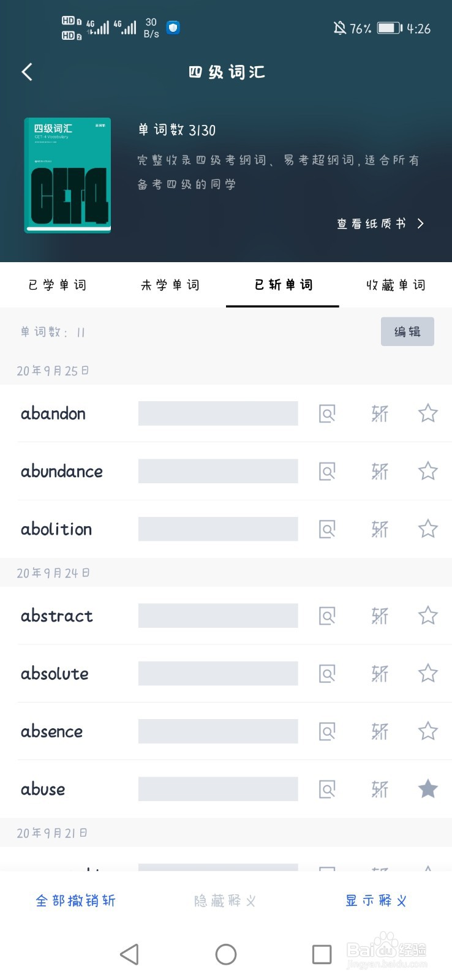Tap 显示释义 at bottom right
Screen dimensions: 452x980
point(376,900)
